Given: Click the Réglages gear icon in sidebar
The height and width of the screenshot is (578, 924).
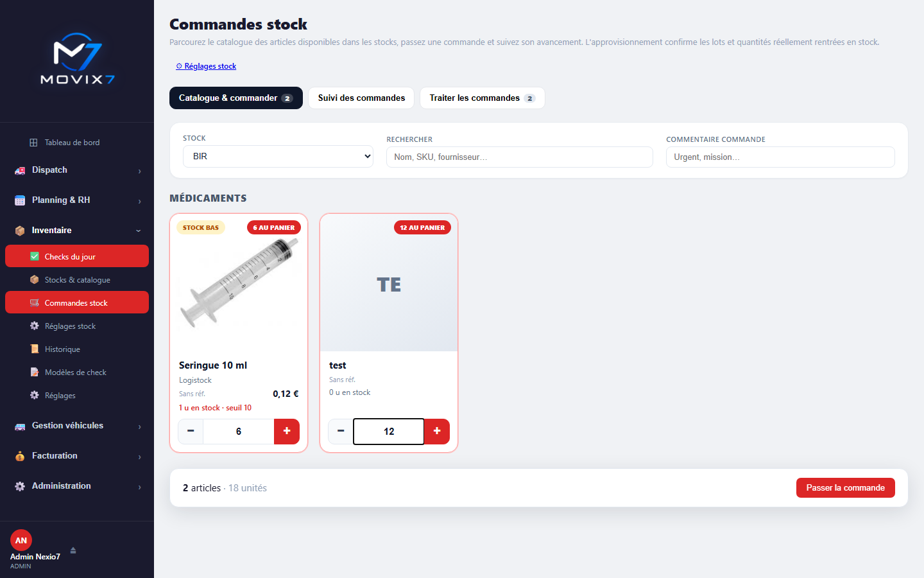Looking at the screenshot, I should (x=35, y=395).
